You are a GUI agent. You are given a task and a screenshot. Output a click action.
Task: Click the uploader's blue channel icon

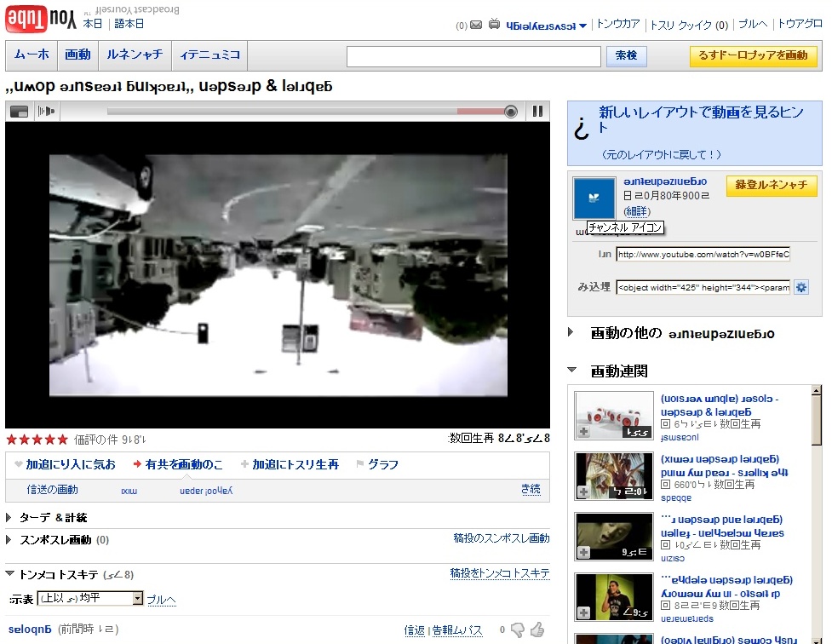(594, 198)
